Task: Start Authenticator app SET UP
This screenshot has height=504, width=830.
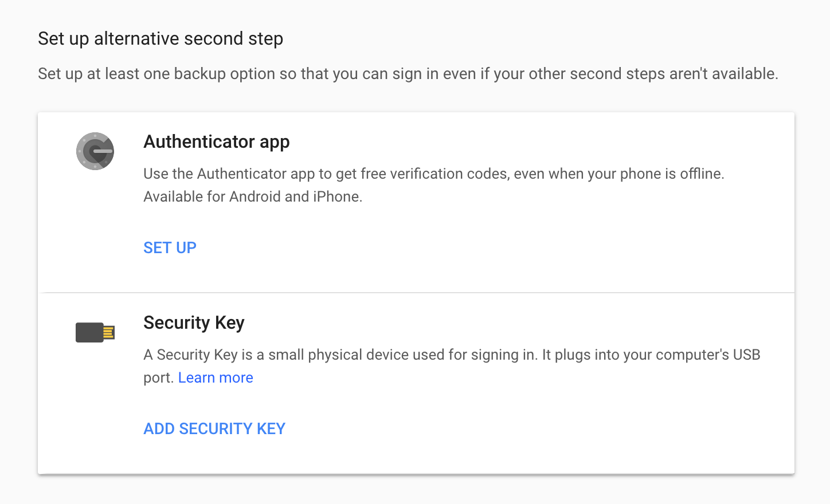Action: click(170, 247)
